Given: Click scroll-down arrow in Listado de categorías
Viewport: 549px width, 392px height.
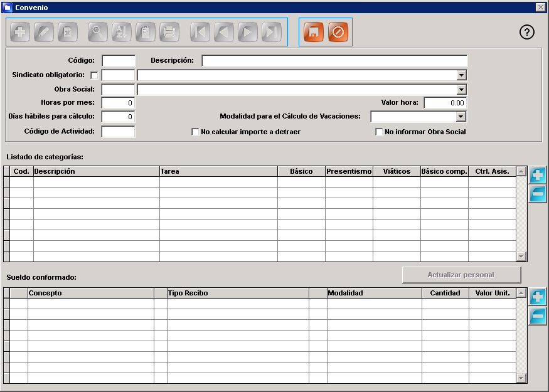Looking at the screenshot, I should [x=521, y=257].
